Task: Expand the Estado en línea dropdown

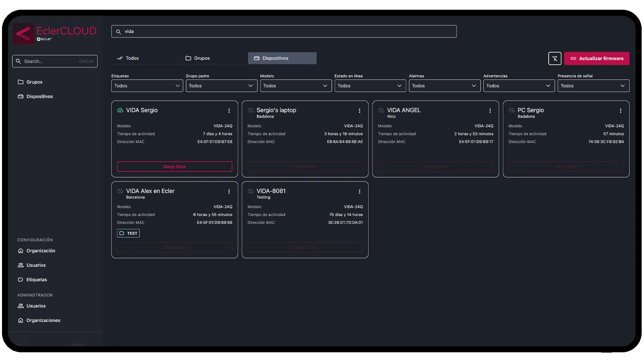Action: click(370, 86)
